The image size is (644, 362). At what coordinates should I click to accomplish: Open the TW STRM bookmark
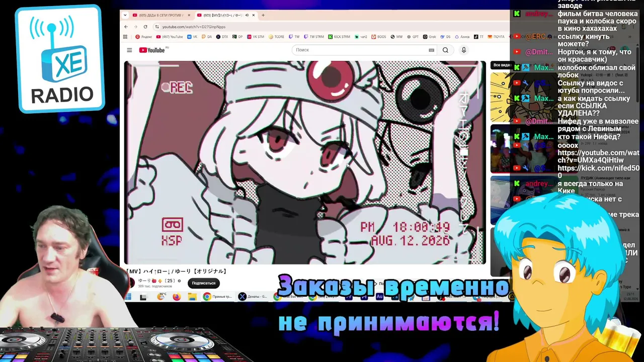pyautogui.click(x=314, y=37)
